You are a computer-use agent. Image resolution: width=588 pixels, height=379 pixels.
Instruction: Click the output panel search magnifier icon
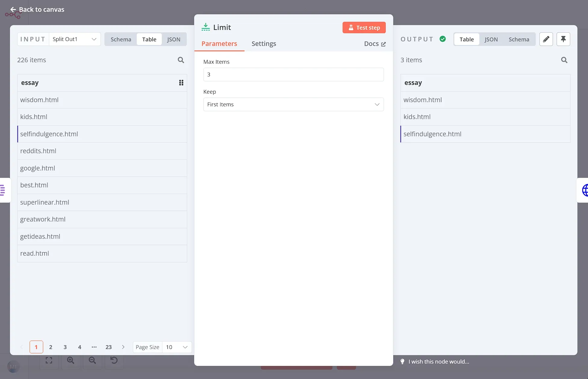(564, 60)
